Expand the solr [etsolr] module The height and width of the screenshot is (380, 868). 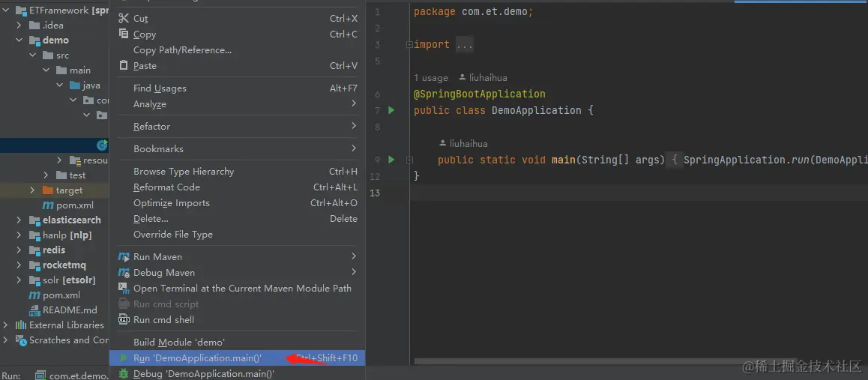[x=19, y=280]
